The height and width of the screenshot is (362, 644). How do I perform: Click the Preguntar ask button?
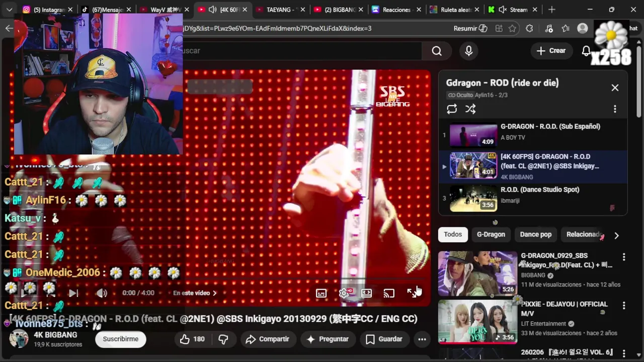328,339
